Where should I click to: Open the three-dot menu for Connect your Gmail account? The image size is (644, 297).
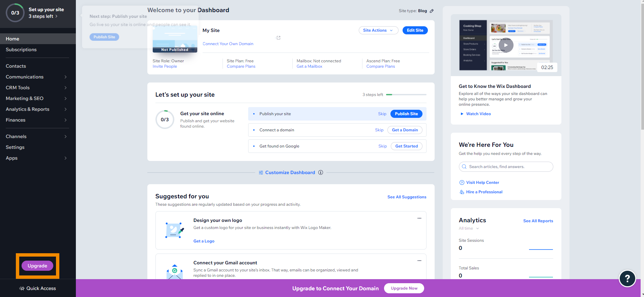click(419, 261)
